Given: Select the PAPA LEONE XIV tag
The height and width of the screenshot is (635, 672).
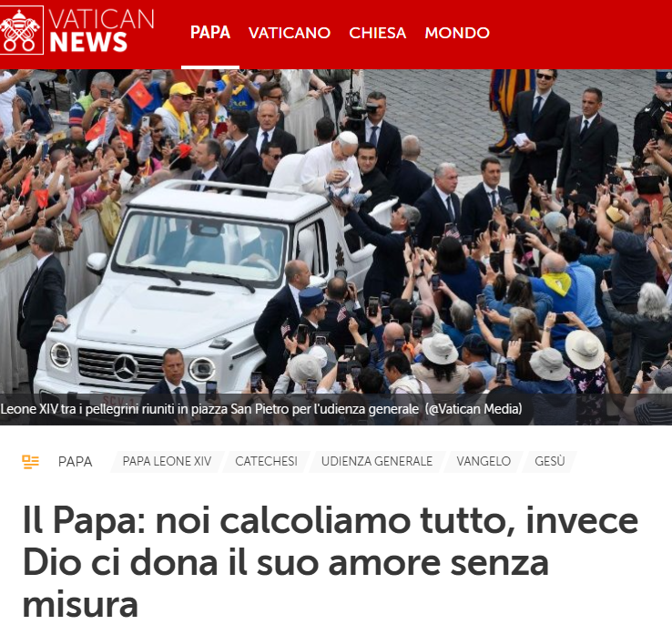Looking at the screenshot, I should tap(167, 461).
